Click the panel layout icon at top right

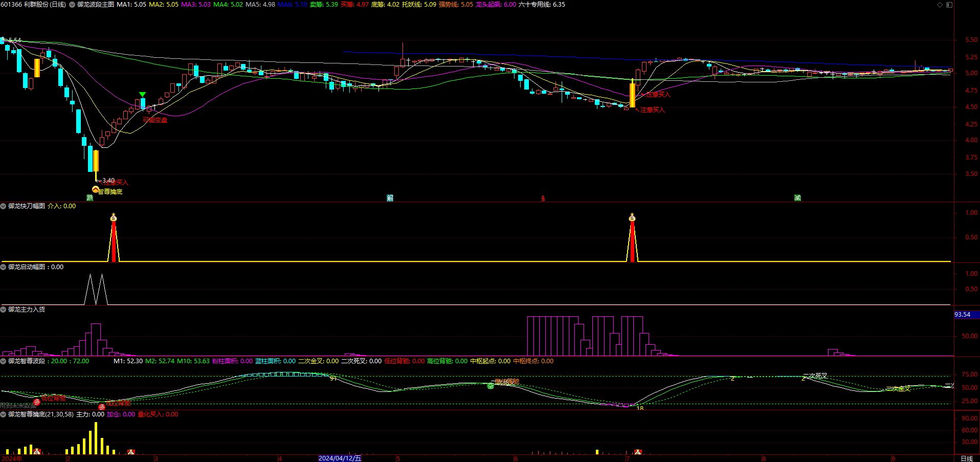pyautogui.click(x=949, y=5)
